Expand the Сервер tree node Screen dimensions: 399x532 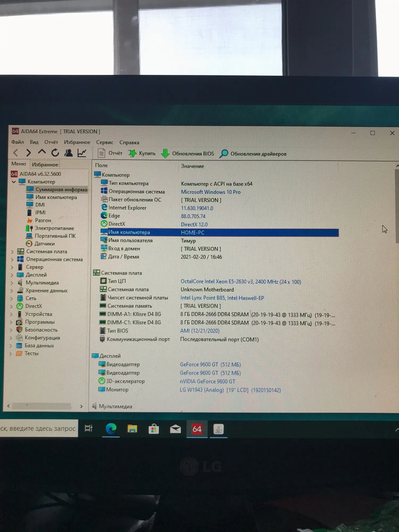click(12, 267)
